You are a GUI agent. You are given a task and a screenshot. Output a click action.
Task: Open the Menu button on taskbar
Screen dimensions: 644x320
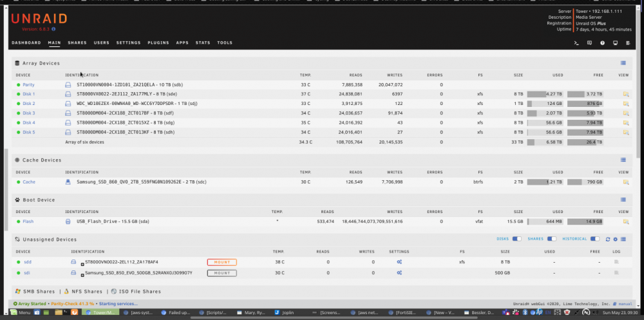click(x=21, y=313)
